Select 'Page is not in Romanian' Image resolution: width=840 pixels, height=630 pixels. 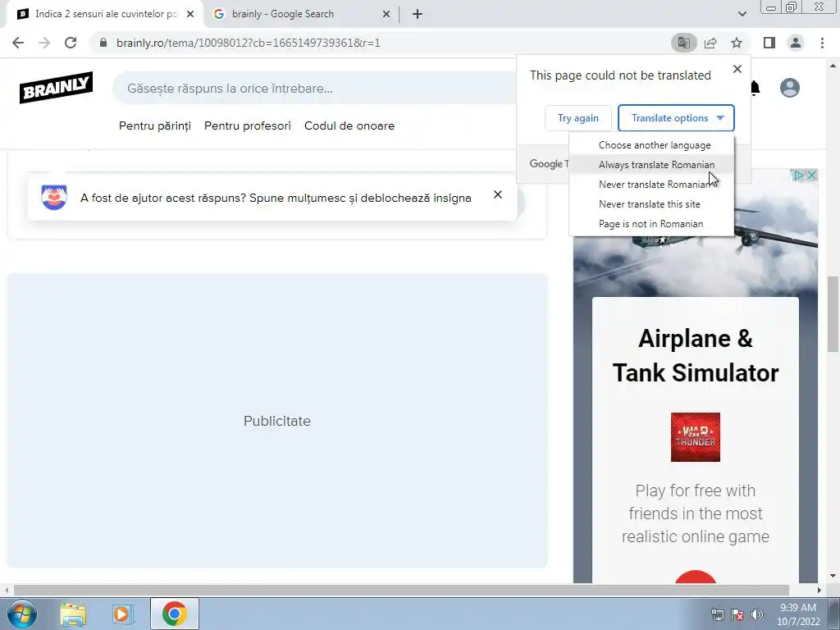click(x=651, y=224)
